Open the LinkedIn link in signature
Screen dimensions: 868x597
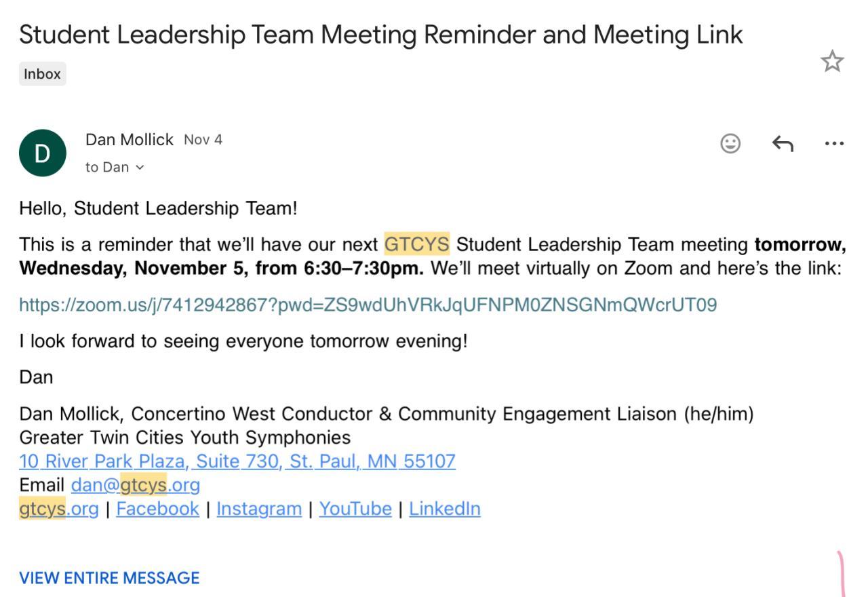(444, 509)
